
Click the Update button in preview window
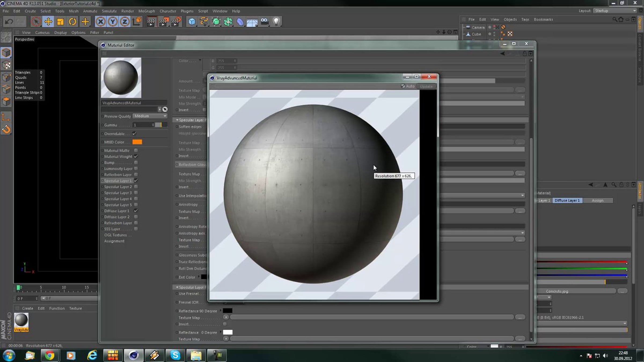(426, 86)
